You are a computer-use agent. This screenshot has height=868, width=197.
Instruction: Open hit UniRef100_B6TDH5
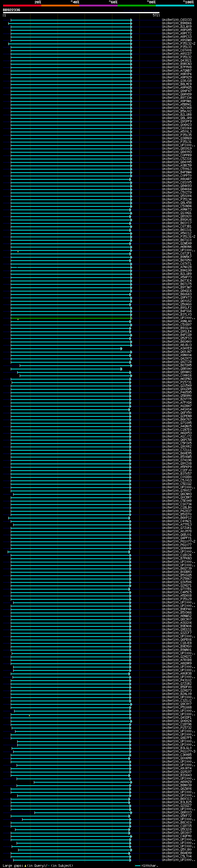click(176, 365)
